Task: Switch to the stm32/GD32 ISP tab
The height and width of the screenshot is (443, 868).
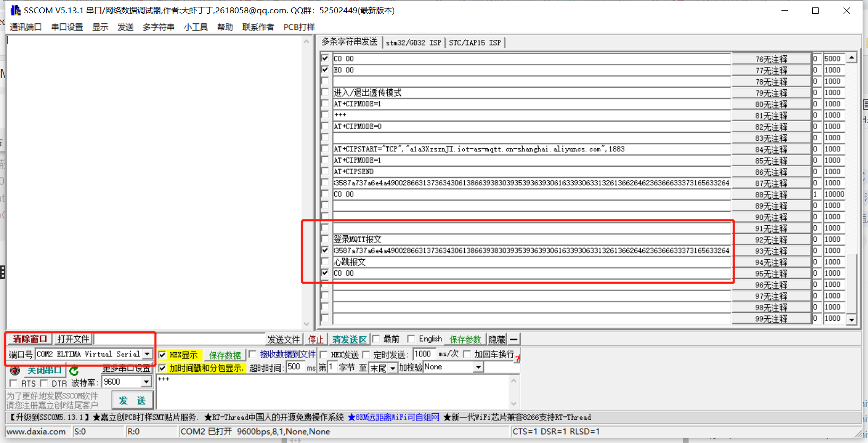Action: point(413,42)
